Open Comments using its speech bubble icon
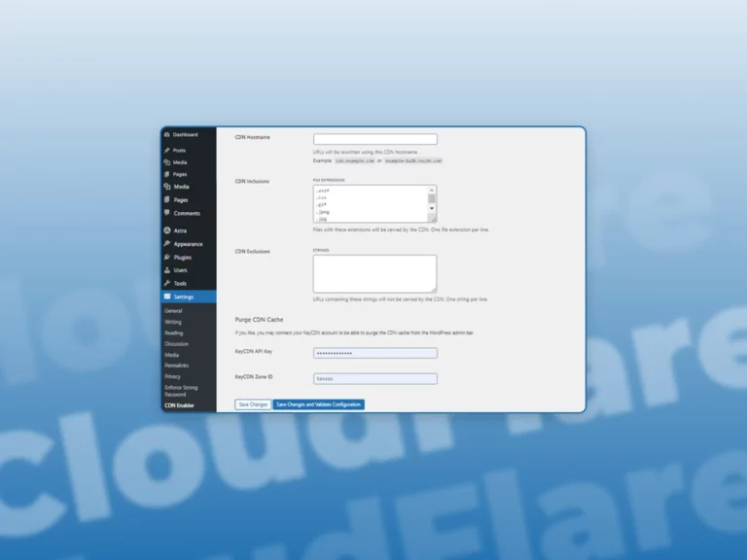 click(x=166, y=213)
